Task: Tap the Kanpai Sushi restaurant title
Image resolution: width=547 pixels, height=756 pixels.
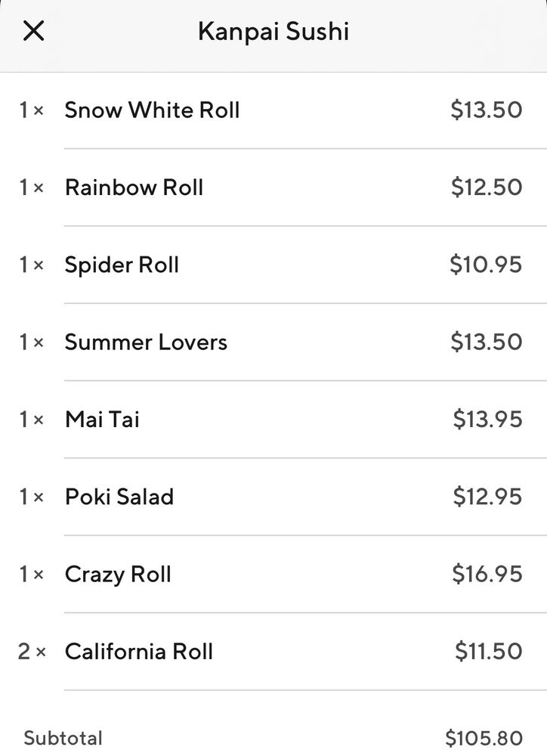Action: 273,32
